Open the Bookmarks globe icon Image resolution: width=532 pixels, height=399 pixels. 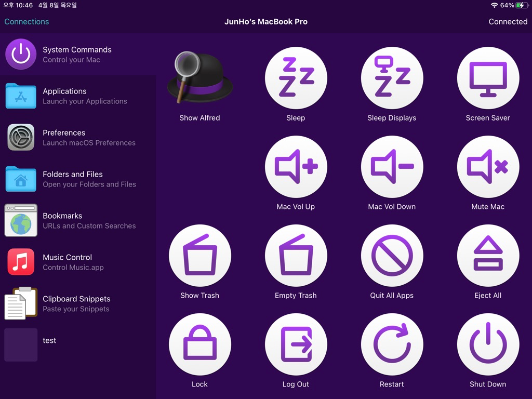[21, 220]
